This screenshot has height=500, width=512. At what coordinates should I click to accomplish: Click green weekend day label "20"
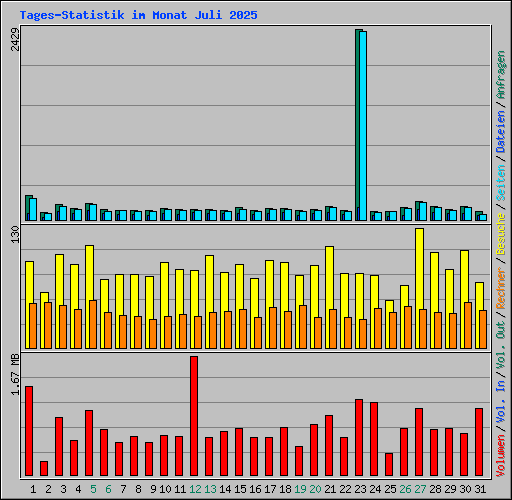pos(315,489)
